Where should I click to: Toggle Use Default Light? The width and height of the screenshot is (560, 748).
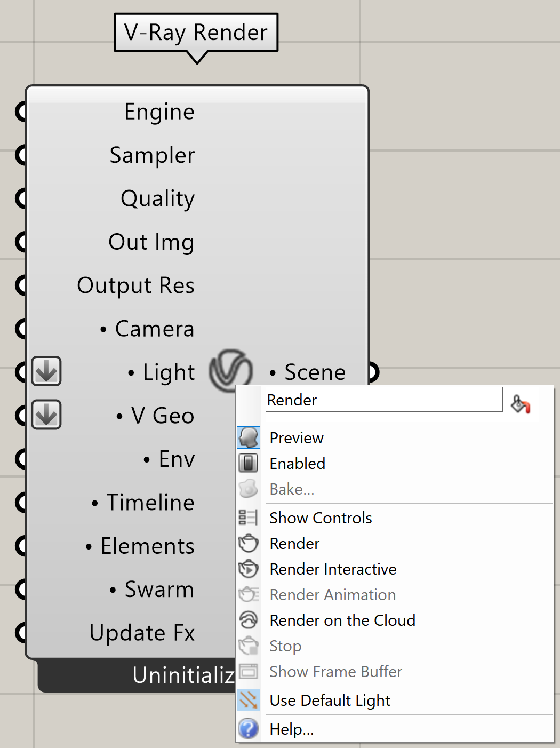pos(395,700)
